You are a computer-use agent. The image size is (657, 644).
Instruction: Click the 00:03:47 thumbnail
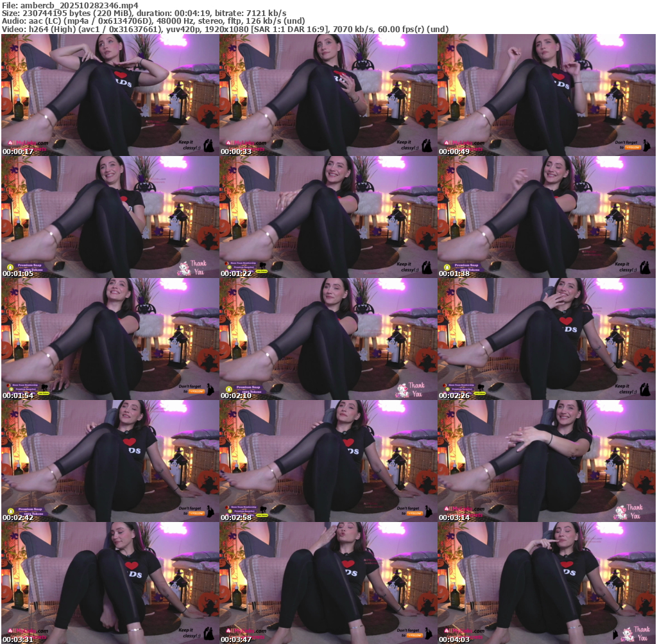[x=328, y=582]
